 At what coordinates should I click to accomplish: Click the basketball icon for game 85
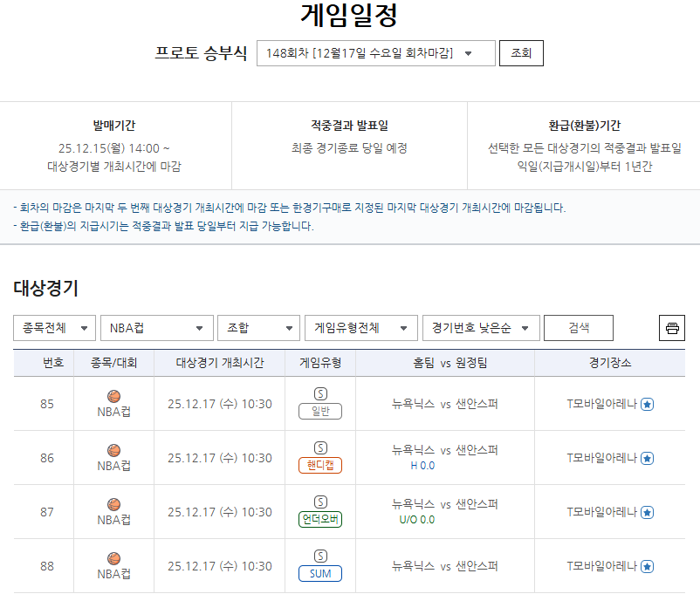pyautogui.click(x=113, y=397)
